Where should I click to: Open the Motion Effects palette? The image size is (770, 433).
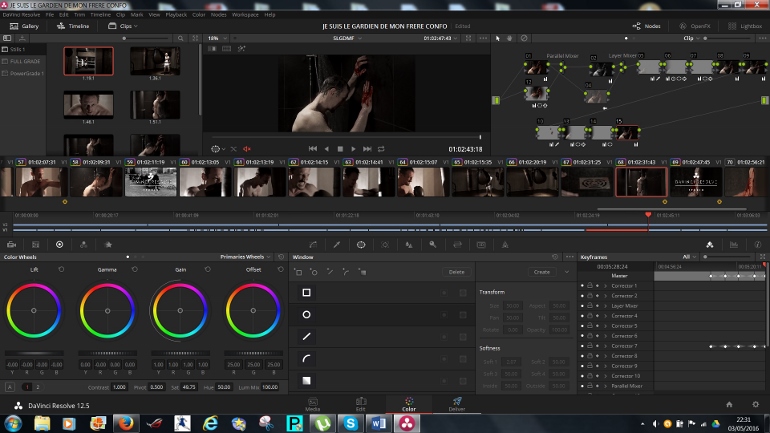[109, 244]
